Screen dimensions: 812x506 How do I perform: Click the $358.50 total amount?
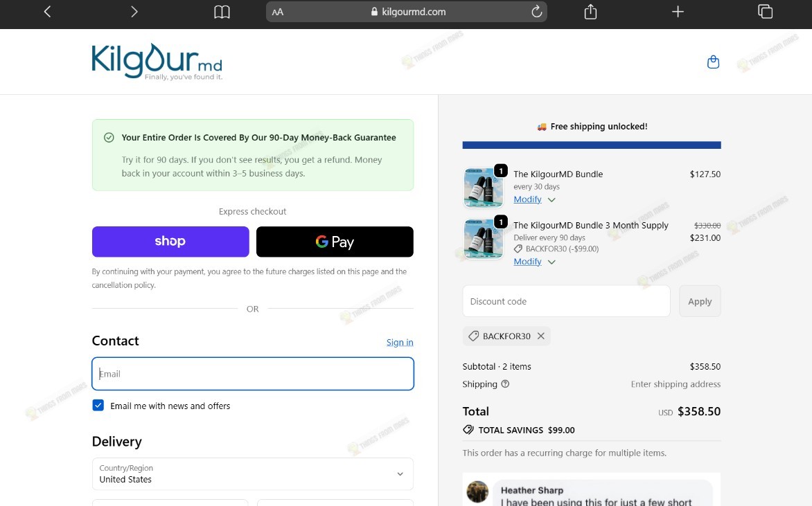[x=699, y=411]
